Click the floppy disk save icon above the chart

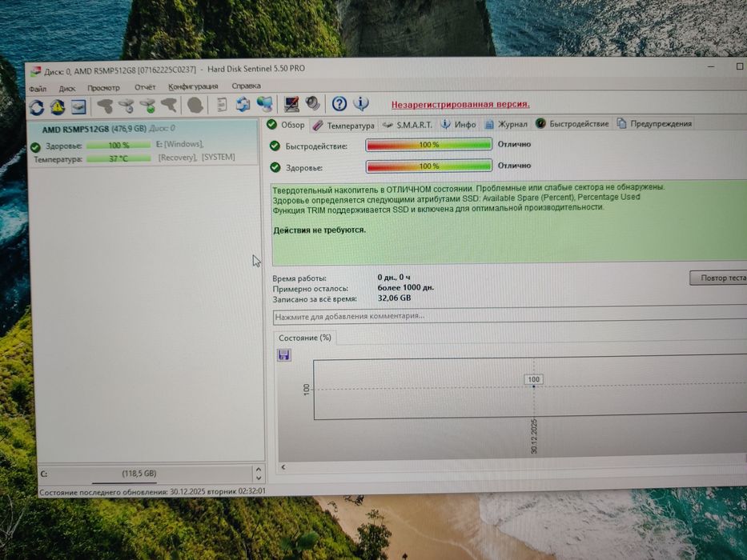coord(284,354)
